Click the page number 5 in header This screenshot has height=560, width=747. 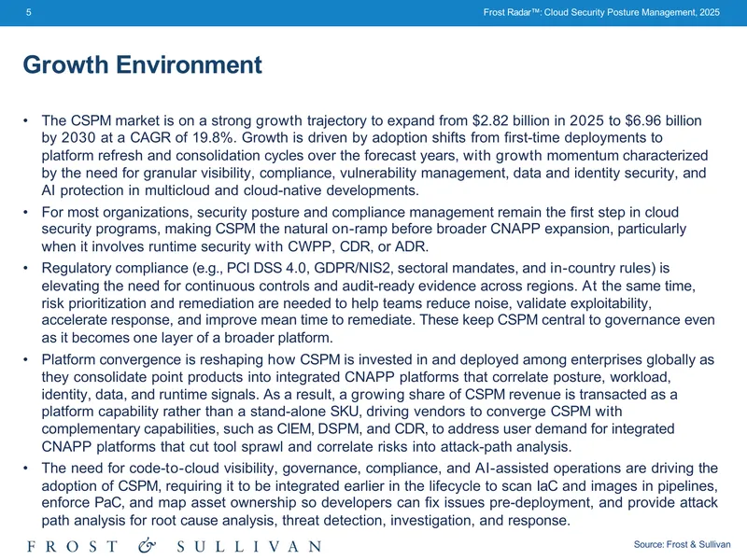pyautogui.click(x=29, y=12)
